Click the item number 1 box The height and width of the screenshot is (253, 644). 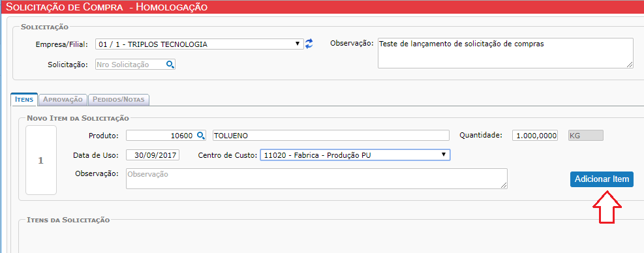40,160
